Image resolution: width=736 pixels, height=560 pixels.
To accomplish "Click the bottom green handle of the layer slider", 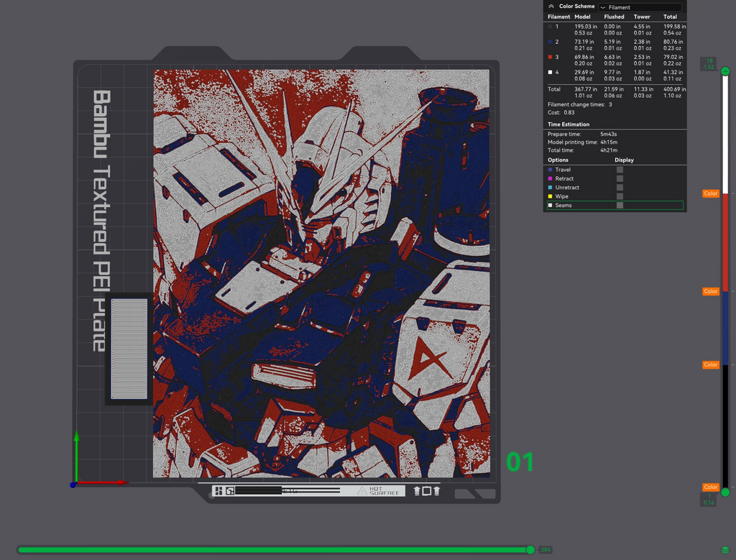I will [725, 492].
